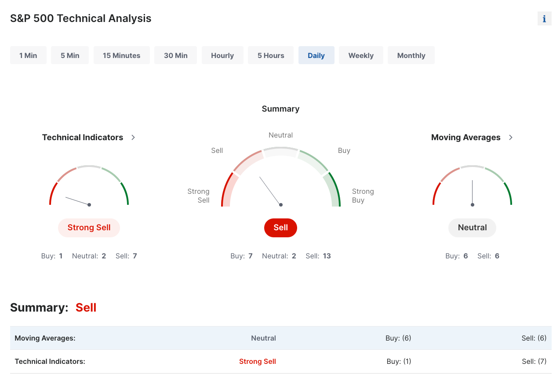Viewport: 560px width, 392px height.
Task: Click the red 'Sell' in the Summary heading
Action: point(86,308)
